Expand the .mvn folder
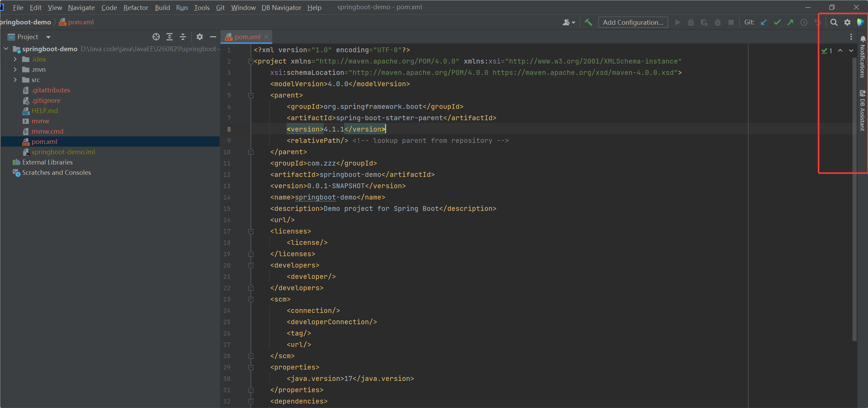Screen dimensions: 868x408 point(15,69)
